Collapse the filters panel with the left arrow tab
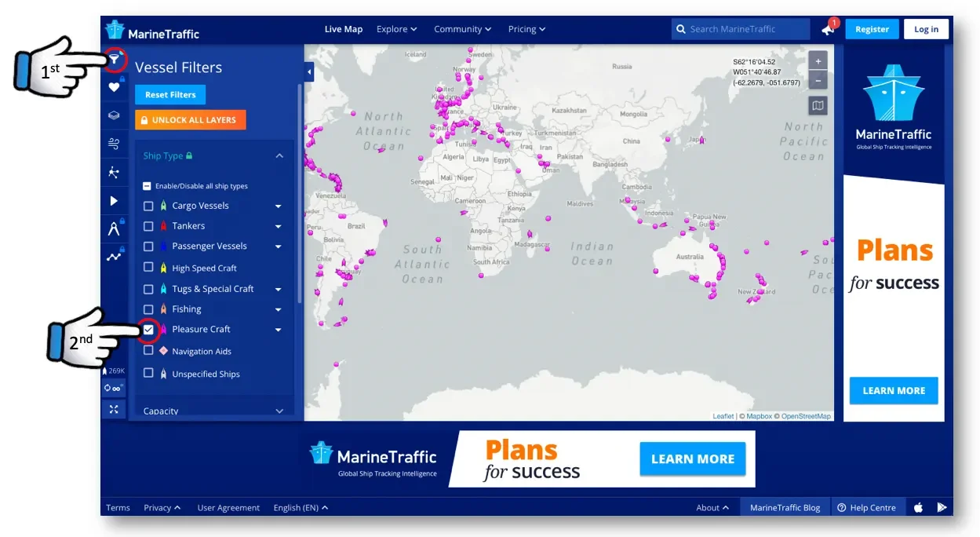980x537 pixels. pyautogui.click(x=309, y=72)
